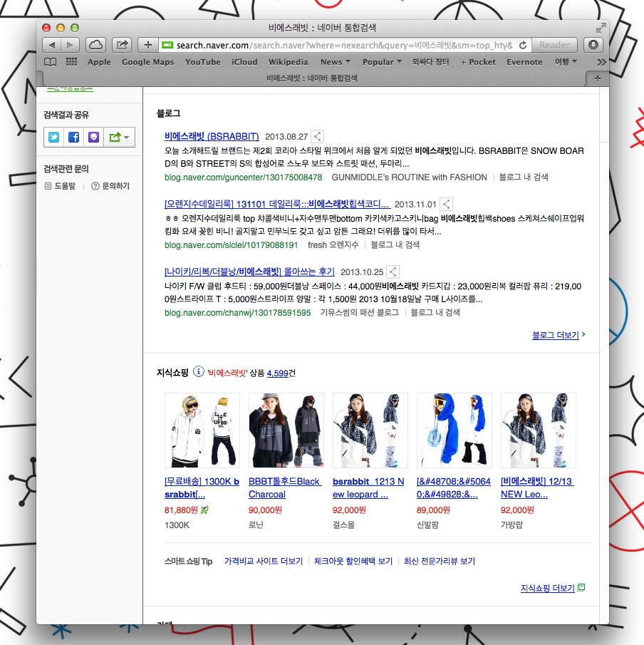Share icon next to BSRABBIT blog post

[x=317, y=136]
